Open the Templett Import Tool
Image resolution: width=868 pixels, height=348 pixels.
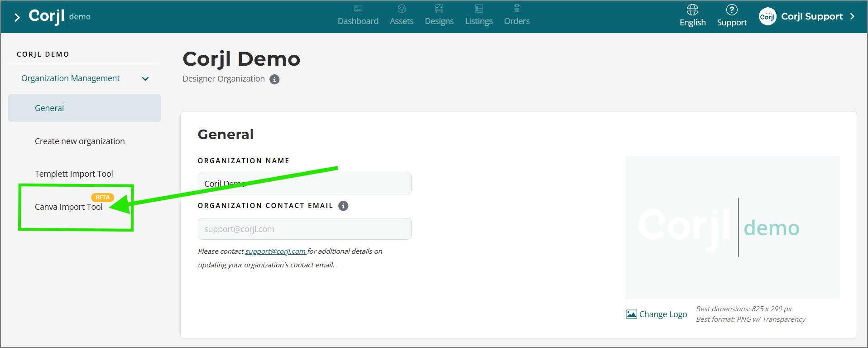(74, 174)
